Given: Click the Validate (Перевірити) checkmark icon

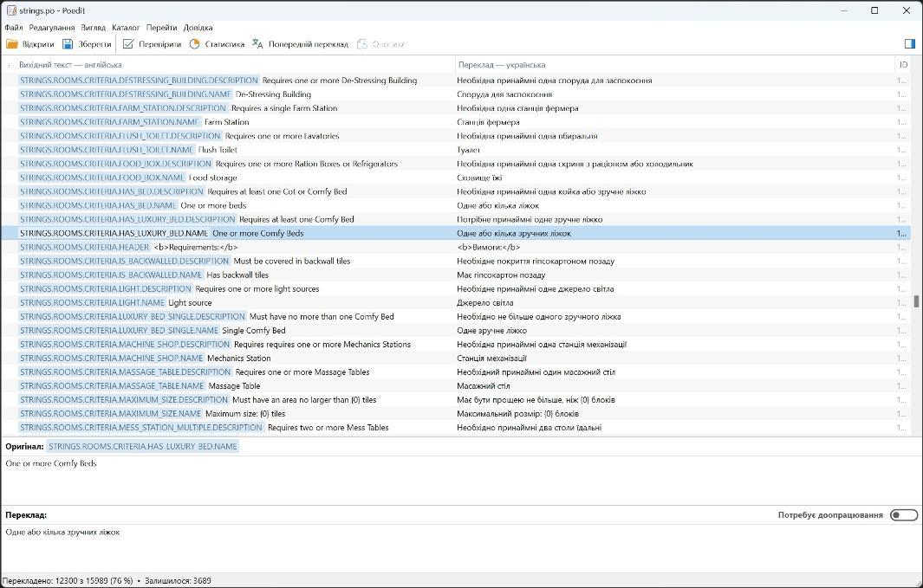Looking at the screenshot, I should click(x=128, y=44).
